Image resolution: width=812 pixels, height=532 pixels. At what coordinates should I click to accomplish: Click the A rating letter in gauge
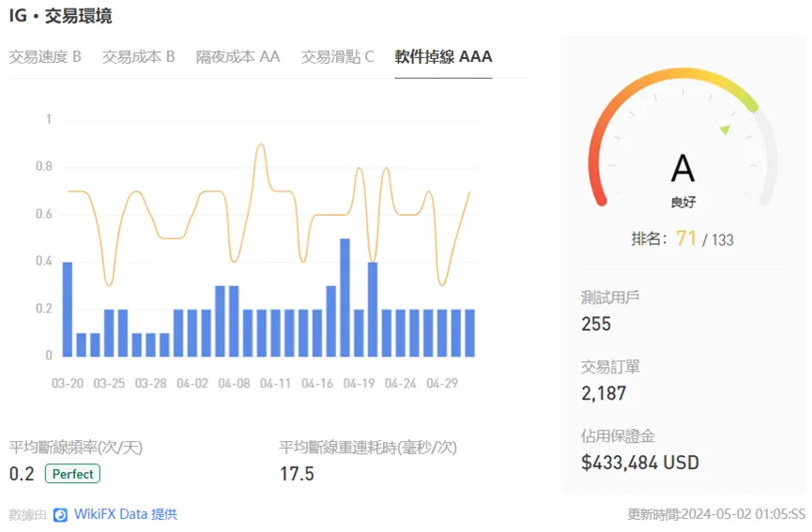pos(682,169)
